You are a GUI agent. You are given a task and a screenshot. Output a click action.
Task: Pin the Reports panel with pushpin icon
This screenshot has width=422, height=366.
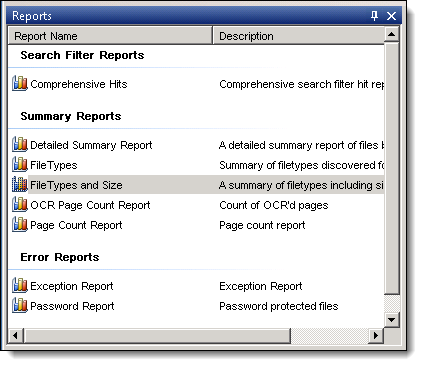[x=375, y=16]
